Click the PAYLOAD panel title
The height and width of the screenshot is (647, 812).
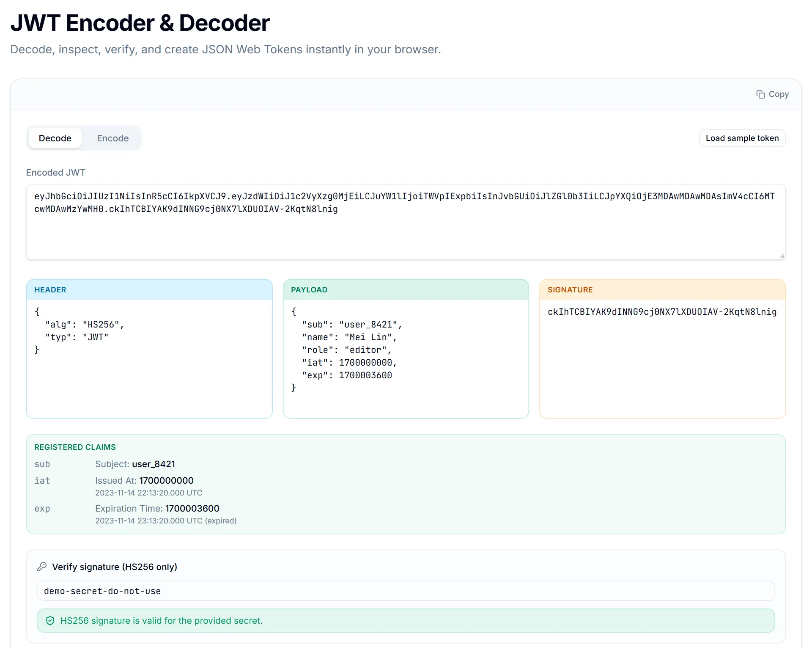(x=309, y=290)
